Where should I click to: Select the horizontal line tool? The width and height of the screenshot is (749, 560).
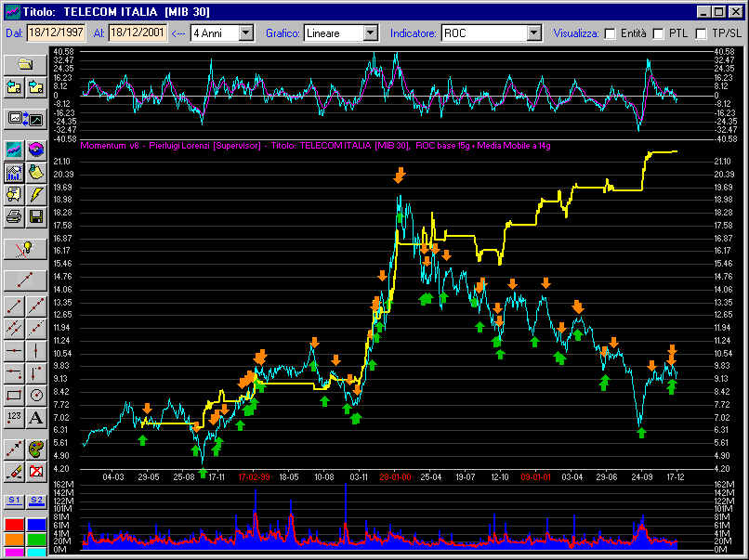(14, 351)
